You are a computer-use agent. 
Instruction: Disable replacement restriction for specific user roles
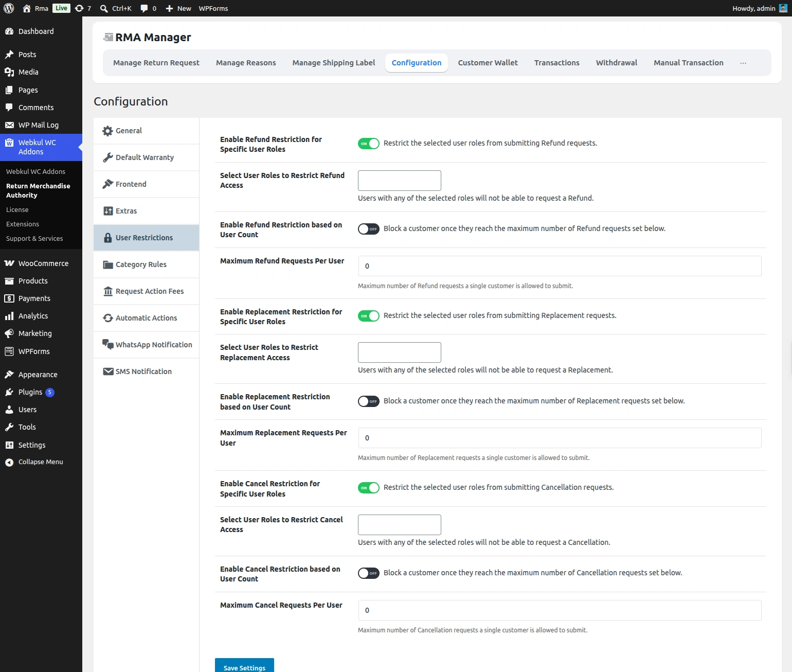tap(369, 316)
